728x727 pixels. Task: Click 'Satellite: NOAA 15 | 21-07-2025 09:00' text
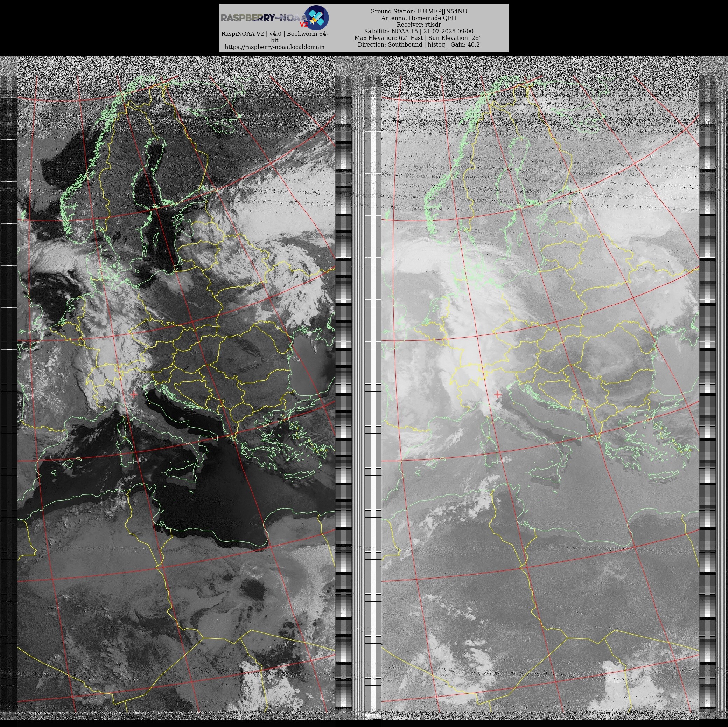pos(419,31)
